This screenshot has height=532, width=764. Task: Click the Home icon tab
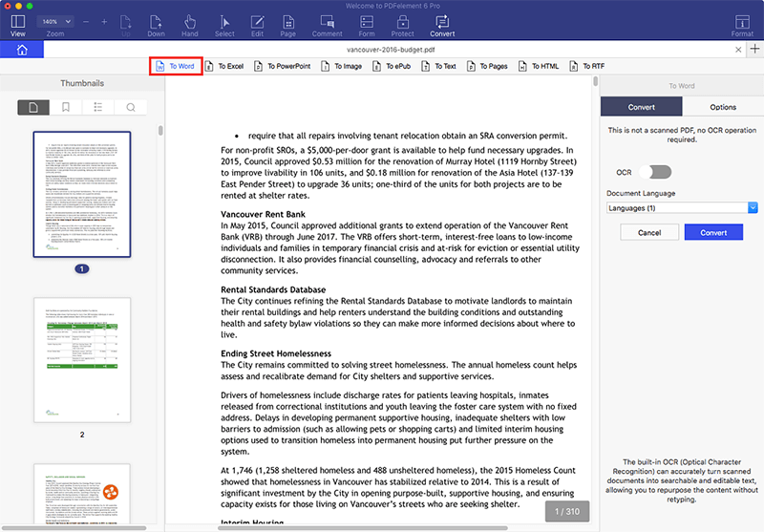23,50
